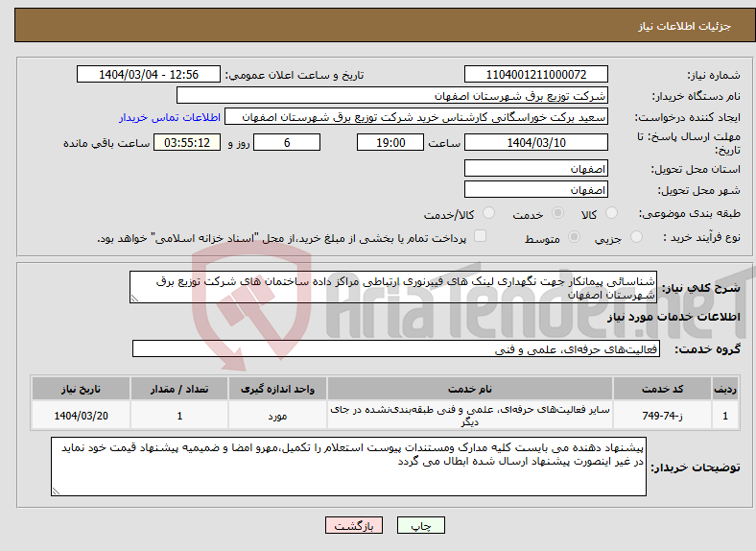This screenshot has height=551, width=756.
Task: Click the remaining days field showing 6
Action: pos(287,142)
